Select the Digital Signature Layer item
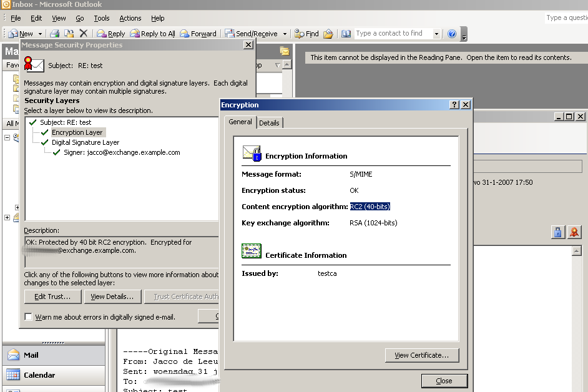Screen dimensions: 588x392 (x=86, y=142)
